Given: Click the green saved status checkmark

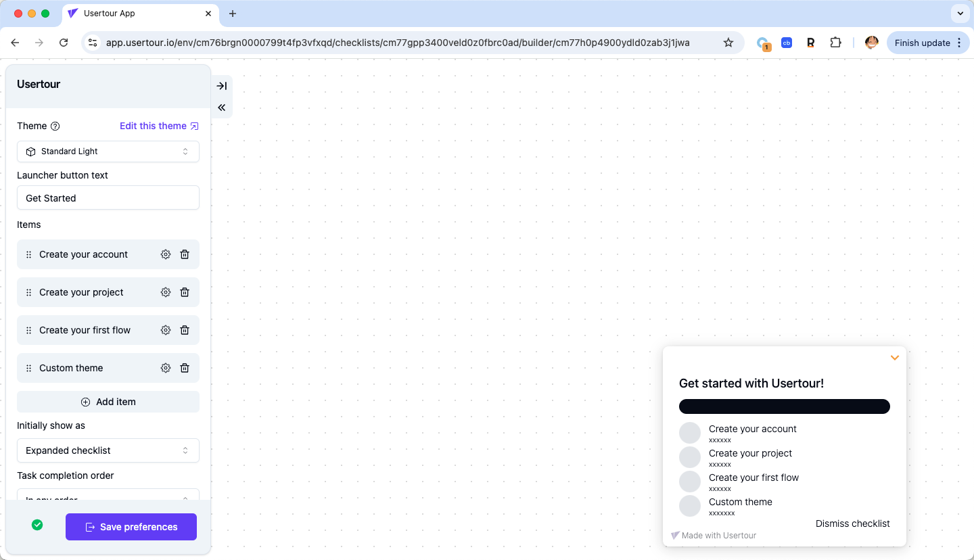Looking at the screenshot, I should tap(37, 525).
